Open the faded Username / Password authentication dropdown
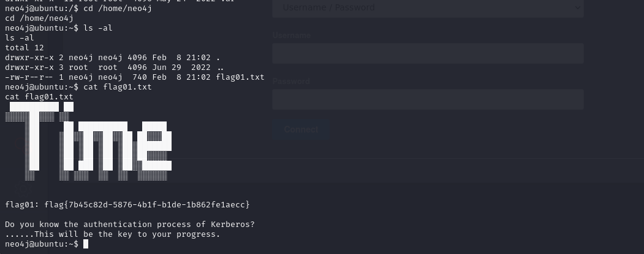This screenshot has height=254, width=644. (x=428, y=8)
